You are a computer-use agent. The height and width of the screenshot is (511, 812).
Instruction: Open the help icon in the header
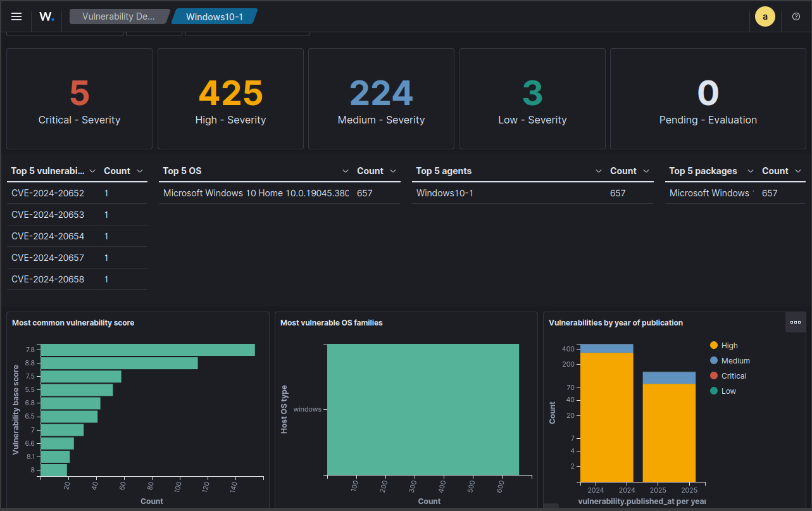point(796,16)
